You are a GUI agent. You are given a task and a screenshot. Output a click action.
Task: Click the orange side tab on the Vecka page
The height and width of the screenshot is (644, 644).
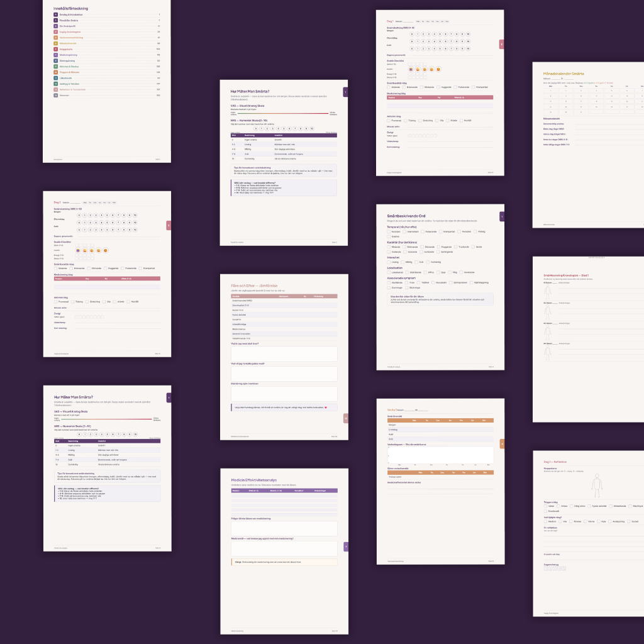[502, 443]
